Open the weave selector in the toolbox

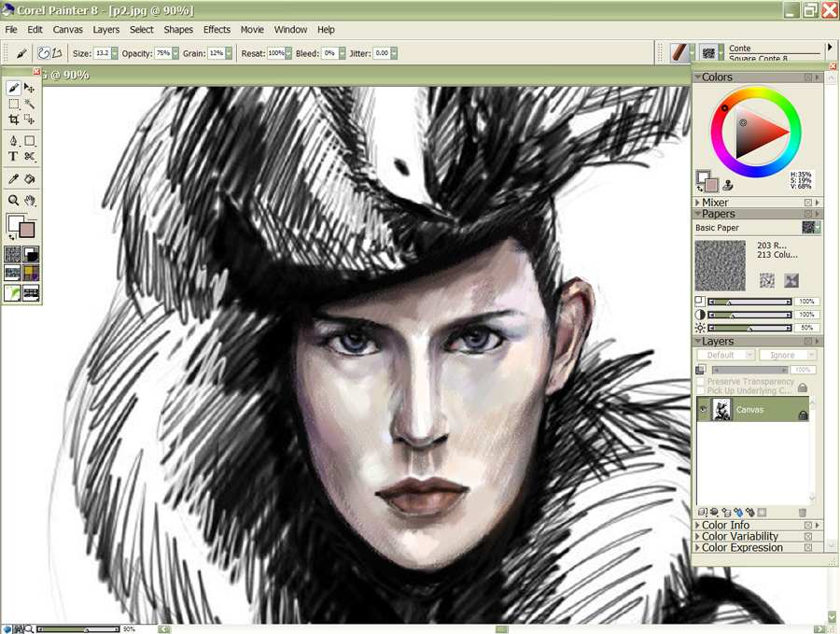point(31,273)
